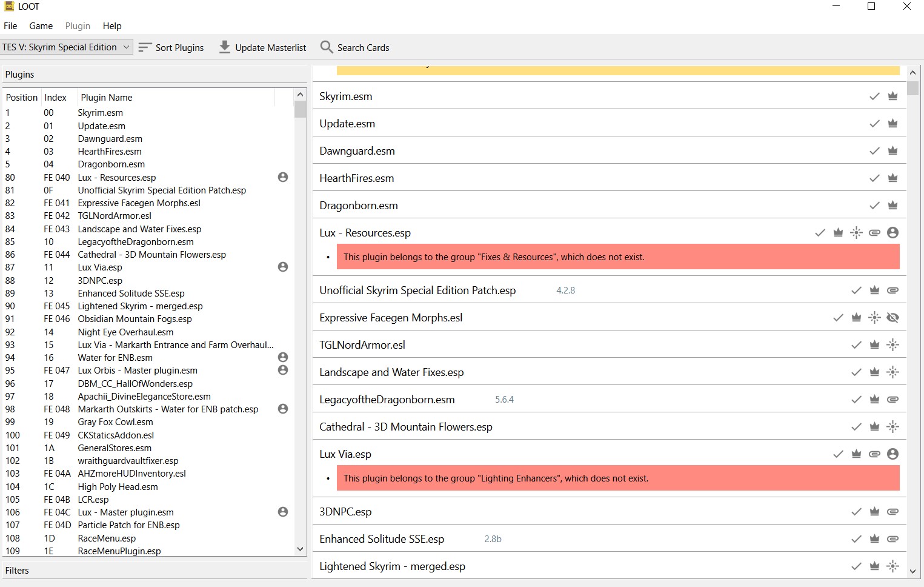The image size is (924, 587).
Task: Click the Update Masterlist button
Action: (262, 47)
